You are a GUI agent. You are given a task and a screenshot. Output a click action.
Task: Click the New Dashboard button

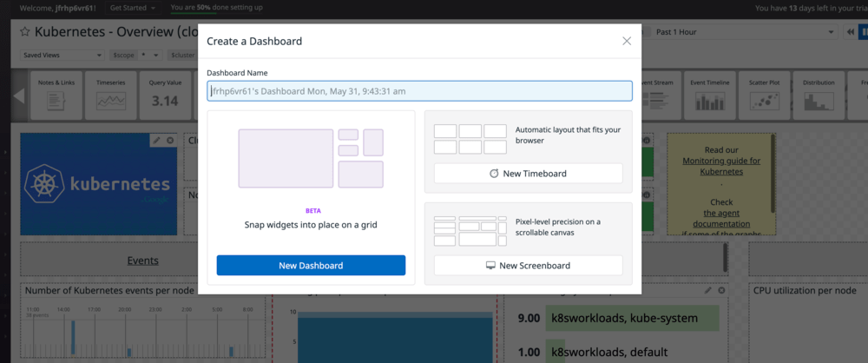click(x=311, y=266)
